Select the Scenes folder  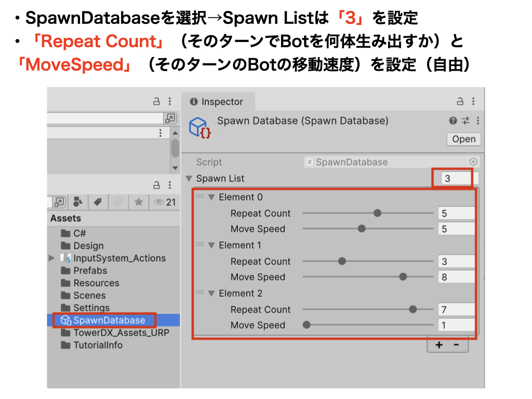[84, 295]
